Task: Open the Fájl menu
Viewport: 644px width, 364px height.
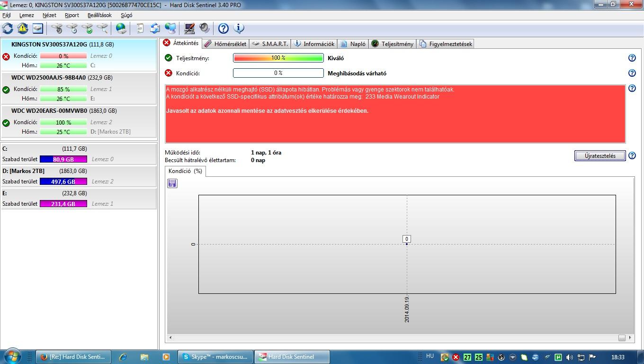Action: coord(7,15)
